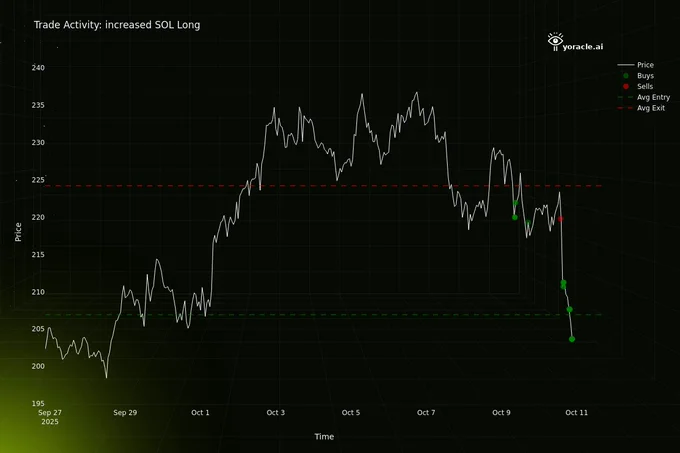
Task: Select the lowest green buy marker near 203
Action: (x=572, y=339)
